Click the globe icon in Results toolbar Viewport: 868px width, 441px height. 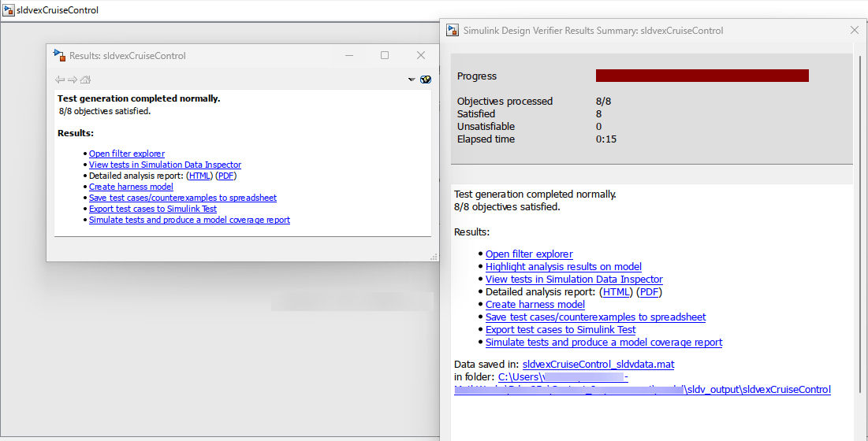(x=426, y=80)
